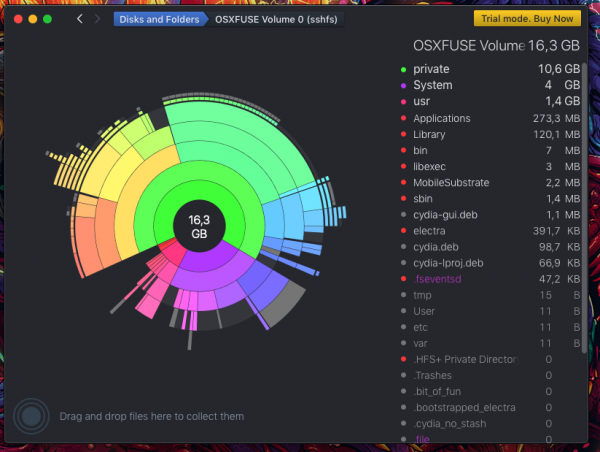The image size is (600, 452).
Task: Click the OSXFUSE Volume 16,3 GB header
Action: (496, 46)
